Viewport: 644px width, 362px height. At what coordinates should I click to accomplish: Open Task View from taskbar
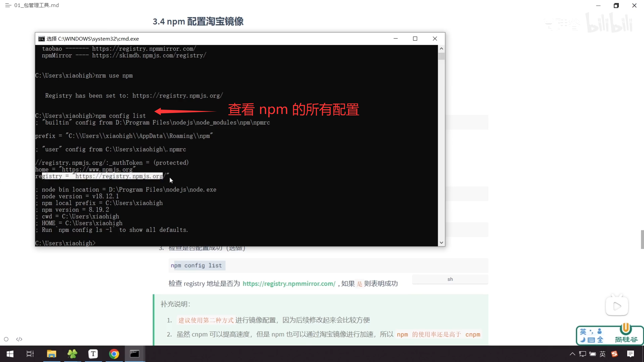coord(30,354)
